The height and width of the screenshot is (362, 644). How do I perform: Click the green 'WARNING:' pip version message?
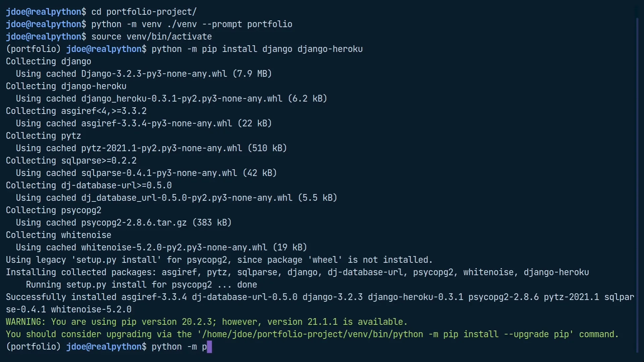tap(207, 322)
